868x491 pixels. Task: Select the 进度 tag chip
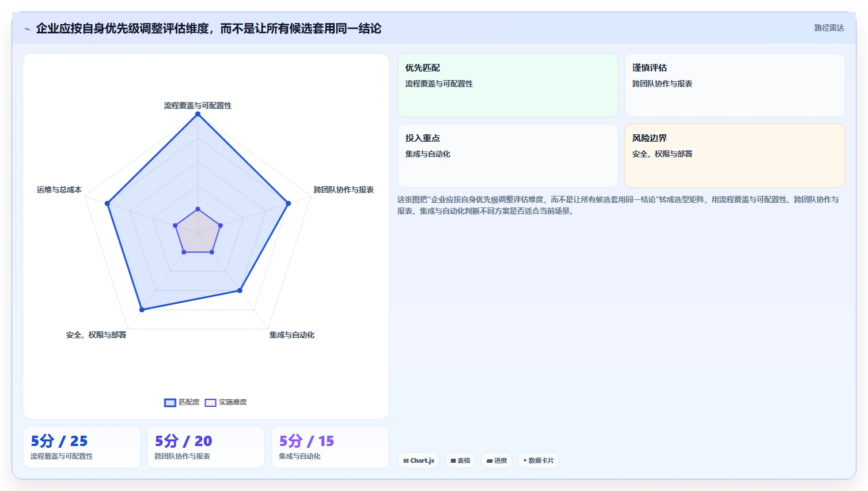pos(496,460)
